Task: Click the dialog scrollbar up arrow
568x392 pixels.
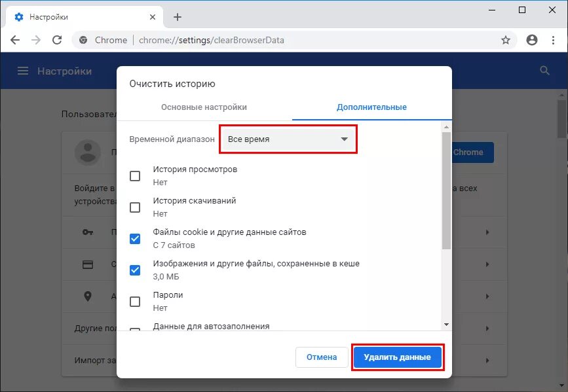Action: coord(446,127)
